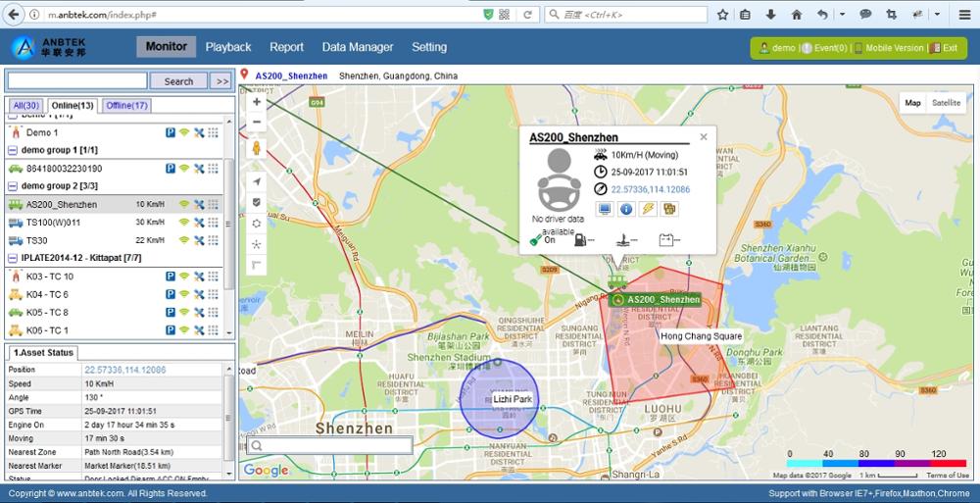The width and height of the screenshot is (980, 503).
Task: Click the Search button
Action: tap(178, 81)
